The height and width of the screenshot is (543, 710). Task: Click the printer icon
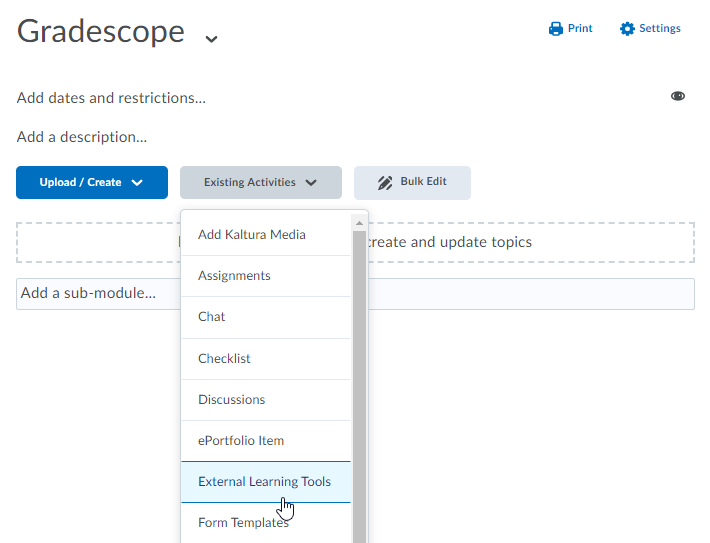(556, 29)
